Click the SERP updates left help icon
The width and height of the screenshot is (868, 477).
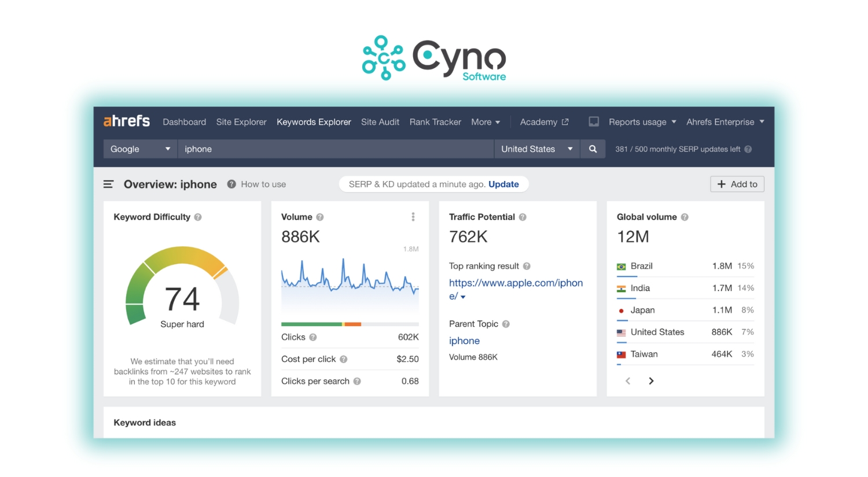pyautogui.click(x=748, y=149)
